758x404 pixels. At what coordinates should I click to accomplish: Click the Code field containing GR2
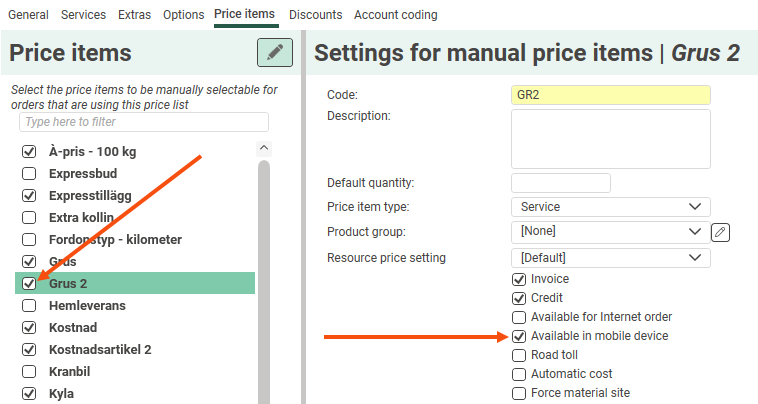click(610, 95)
